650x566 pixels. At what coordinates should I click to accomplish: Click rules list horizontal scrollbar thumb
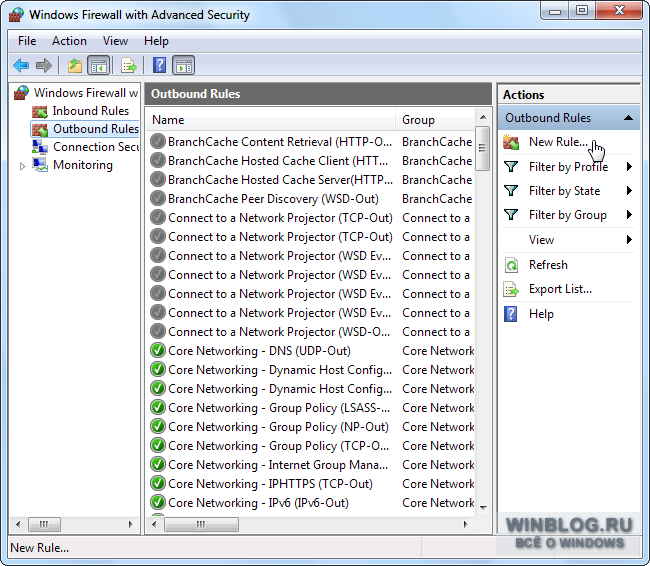coord(201,525)
